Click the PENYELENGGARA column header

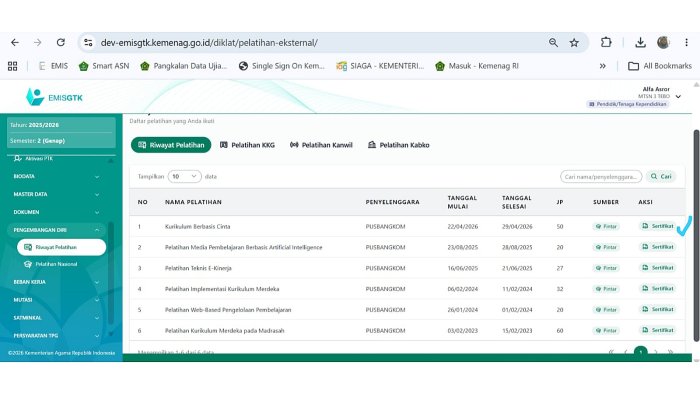click(x=392, y=202)
